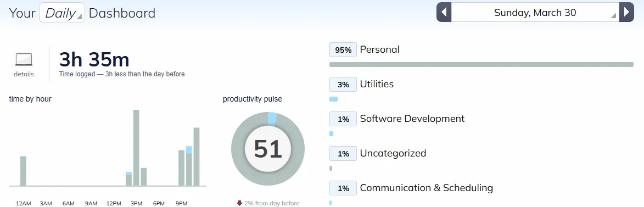Click the Personal 95% progress bar
The width and height of the screenshot is (644, 207).
click(x=481, y=64)
